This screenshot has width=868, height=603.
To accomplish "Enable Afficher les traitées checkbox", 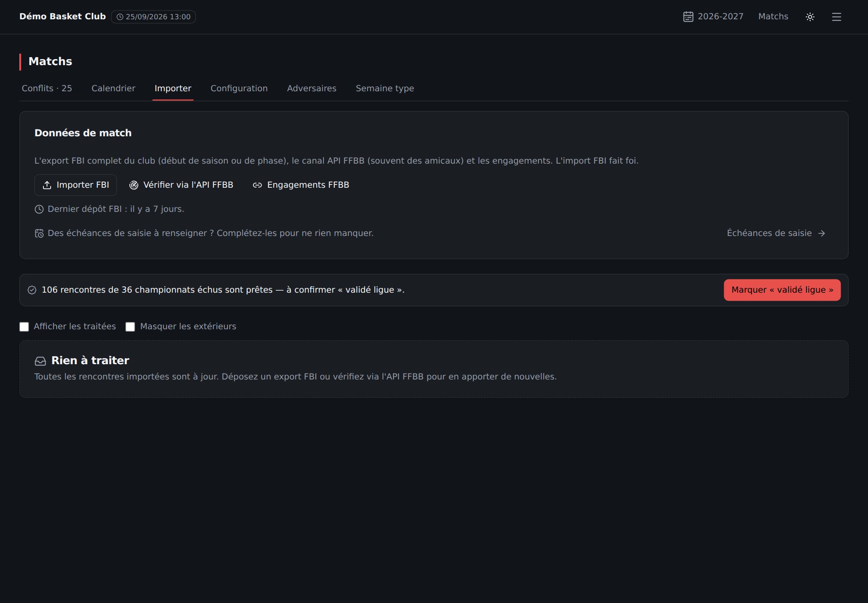I will [24, 326].
